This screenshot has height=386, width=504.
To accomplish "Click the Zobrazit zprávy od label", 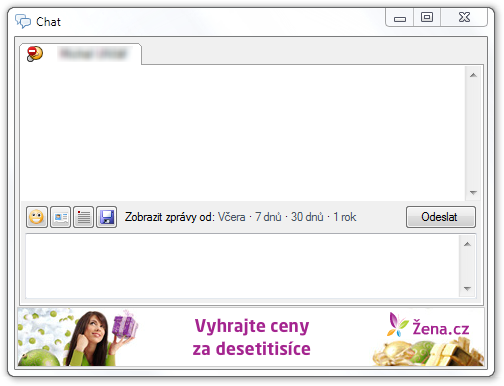I will (170, 217).
